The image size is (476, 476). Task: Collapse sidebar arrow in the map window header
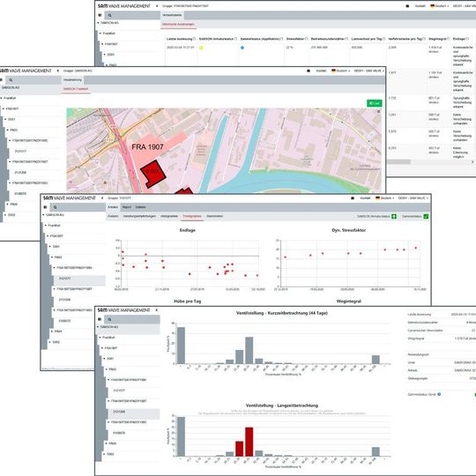click(x=57, y=71)
